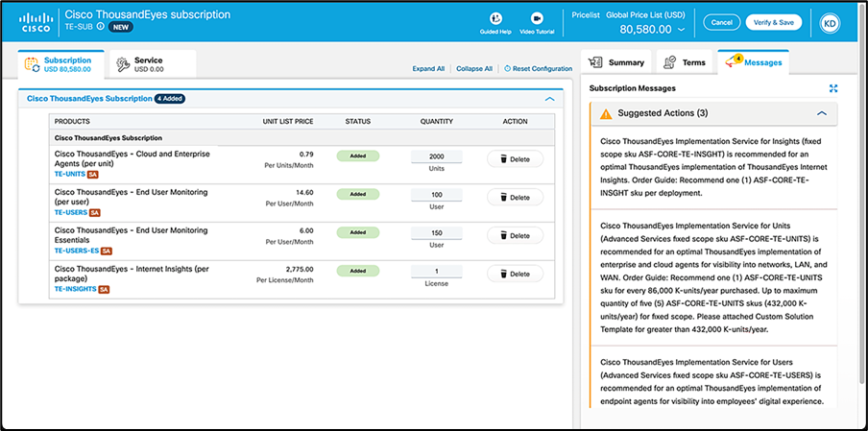The height and width of the screenshot is (431, 868).
Task: Click the Cancel button
Action: click(721, 23)
